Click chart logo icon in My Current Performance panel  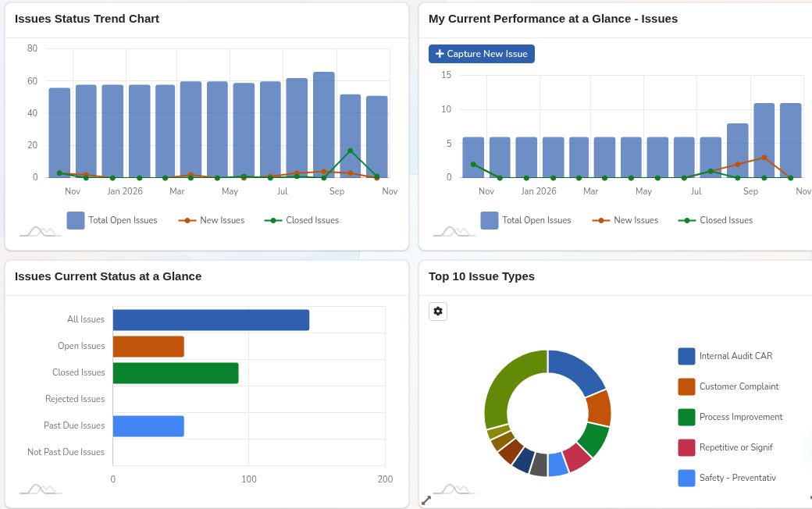(454, 231)
